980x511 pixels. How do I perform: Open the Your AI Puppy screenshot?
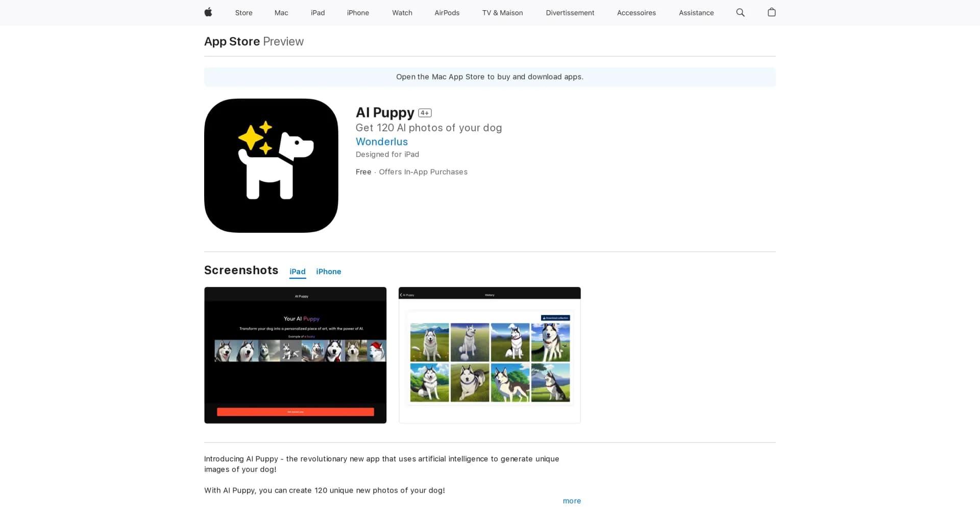pos(296,355)
